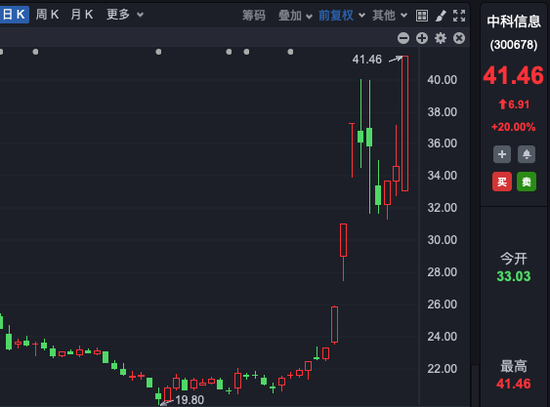Click the green 卖 sell button
Viewport: 550px width, 407px height.
(x=526, y=181)
